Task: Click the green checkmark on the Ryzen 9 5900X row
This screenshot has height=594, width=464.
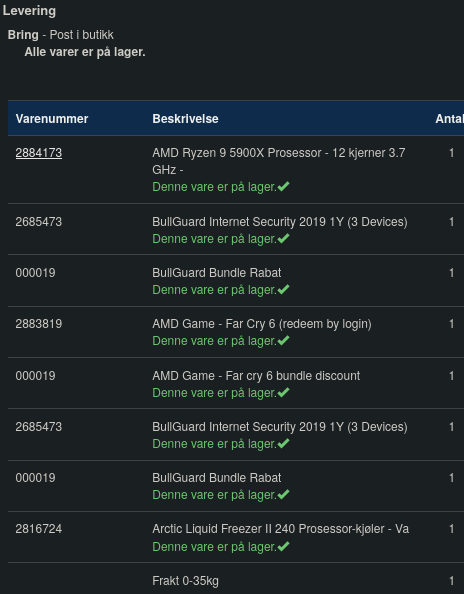Action: pyautogui.click(x=284, y=186)
